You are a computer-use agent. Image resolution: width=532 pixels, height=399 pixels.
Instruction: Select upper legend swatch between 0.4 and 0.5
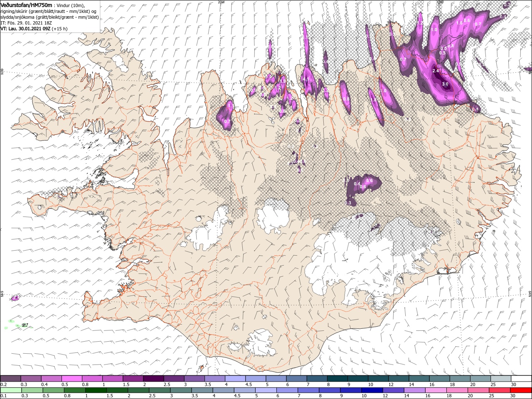pyautogui.click(x=51, y=378)
